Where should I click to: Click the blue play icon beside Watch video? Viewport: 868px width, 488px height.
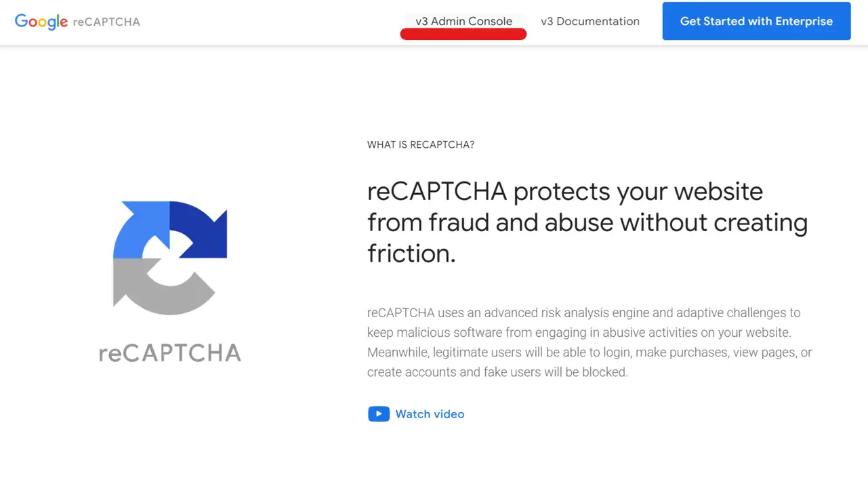click(379, 414)
